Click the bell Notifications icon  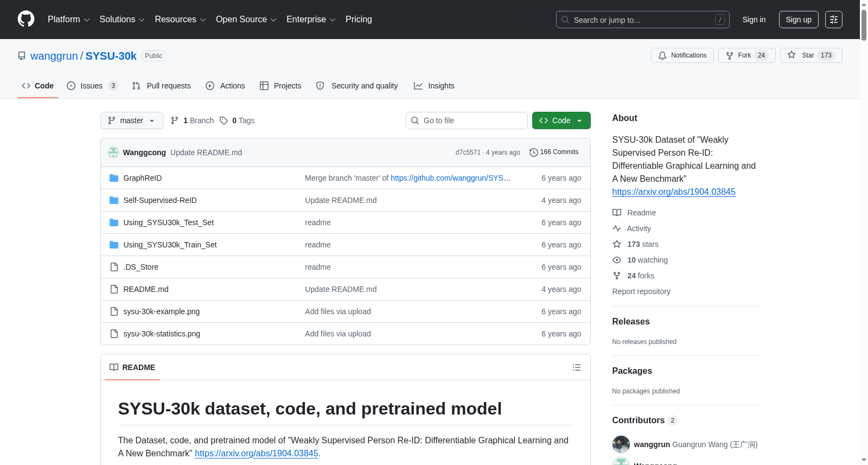(662, 55)
